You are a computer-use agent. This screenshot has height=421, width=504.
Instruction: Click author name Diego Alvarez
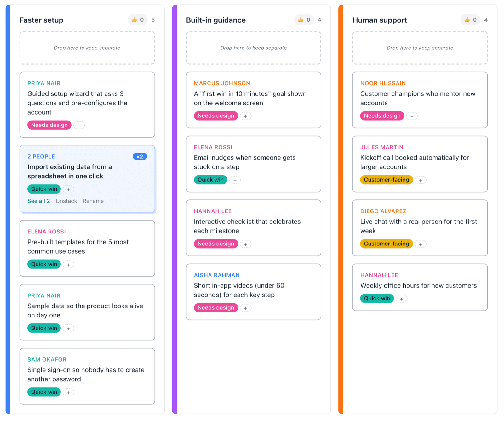coord(383,211)
